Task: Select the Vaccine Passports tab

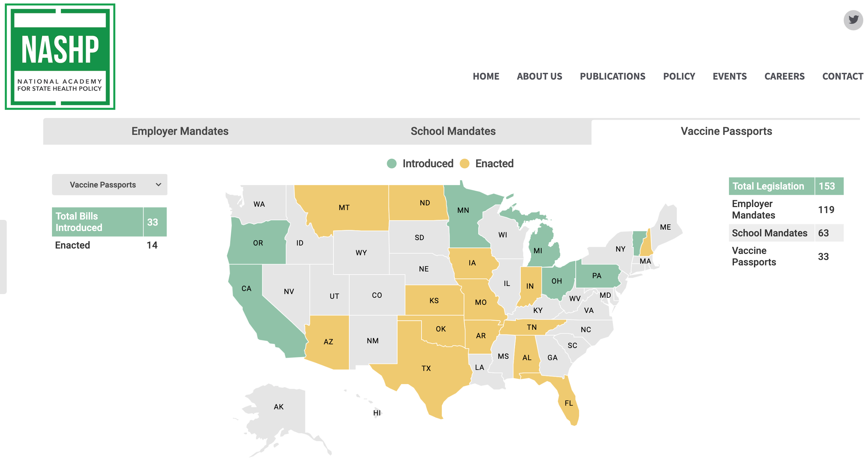Action: click(x=726, y=131)
